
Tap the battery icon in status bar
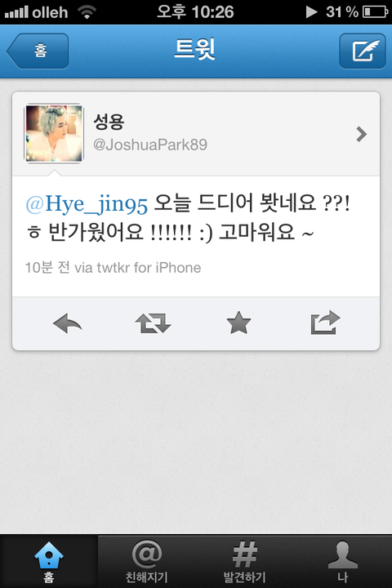pos(375,12)
